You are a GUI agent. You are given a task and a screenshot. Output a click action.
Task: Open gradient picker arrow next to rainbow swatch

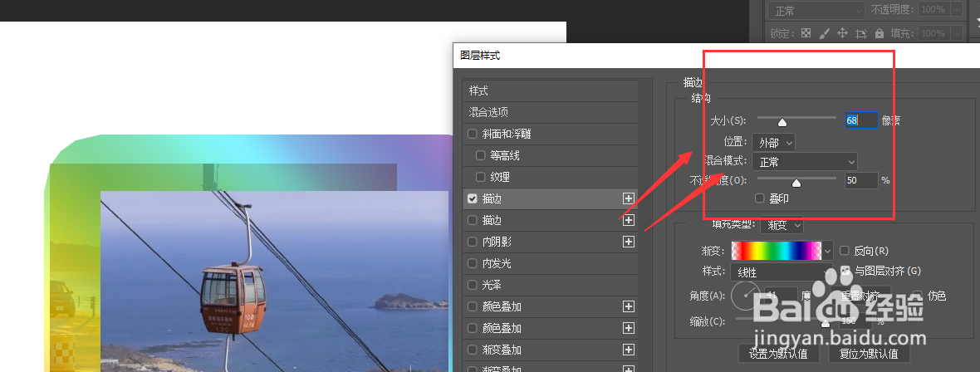click(x=828, y=251)
